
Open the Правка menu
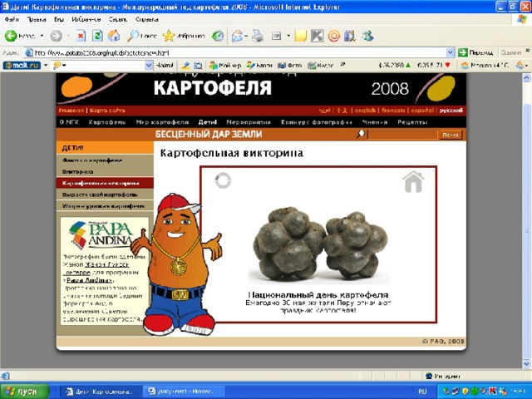tap(37, 19)
